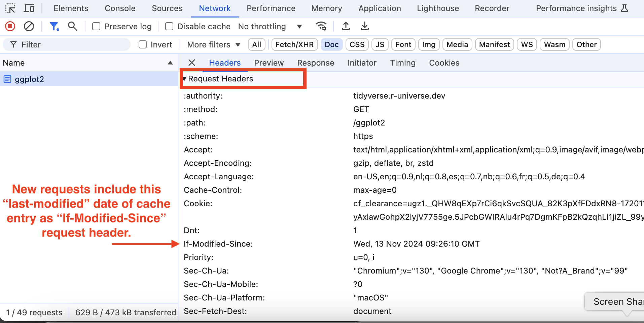
Task: Click the inspect element picker icon
Action: click(10, 8)
